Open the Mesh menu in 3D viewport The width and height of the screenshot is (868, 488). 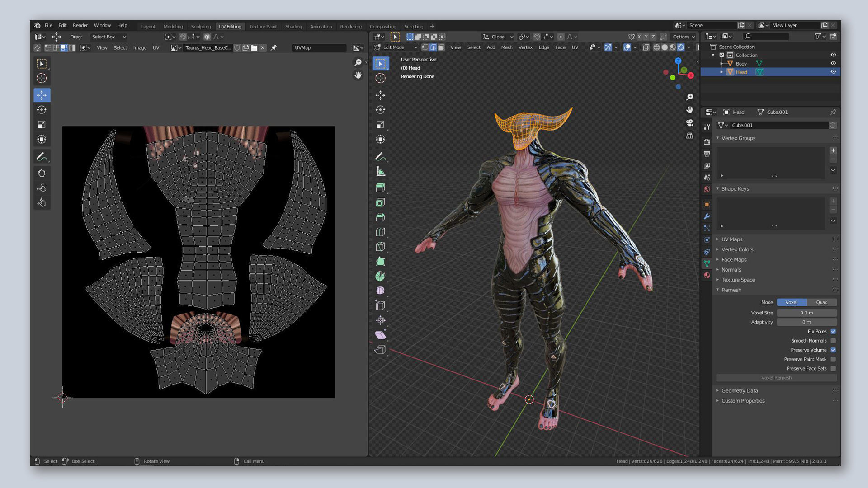coord(506,47)
